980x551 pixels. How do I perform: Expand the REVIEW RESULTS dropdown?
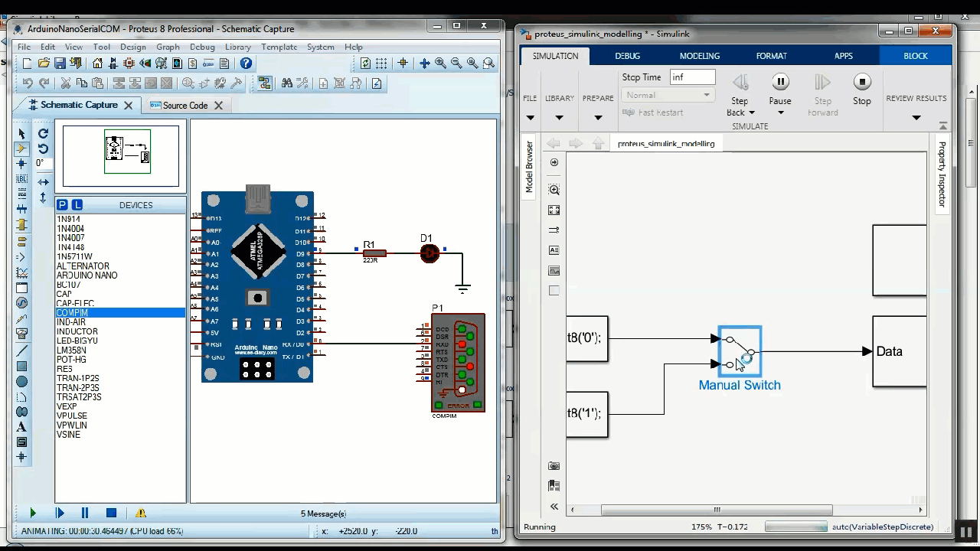(916, 118)
